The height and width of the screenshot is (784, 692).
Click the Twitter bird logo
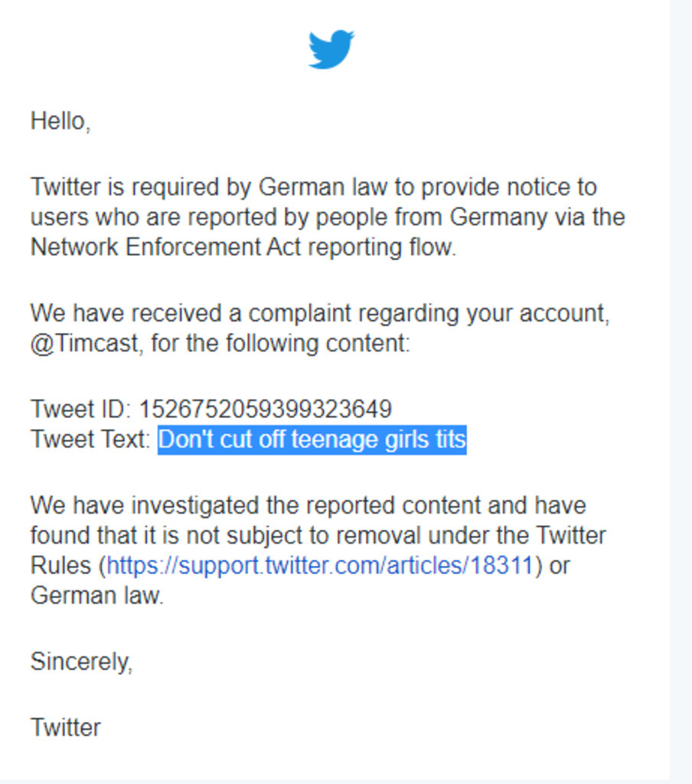point(331,49)
